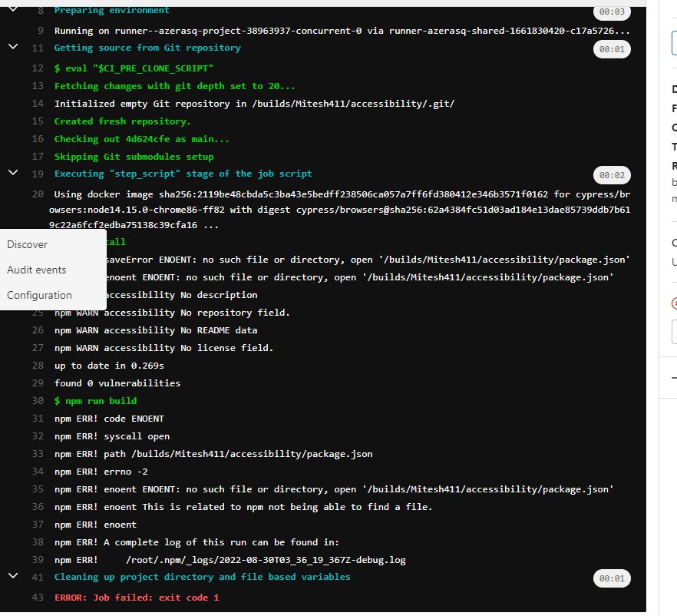Click line number 39 in the log
Image resolution: width=677 pixels, height=616 pixels.
click(38, 560)
